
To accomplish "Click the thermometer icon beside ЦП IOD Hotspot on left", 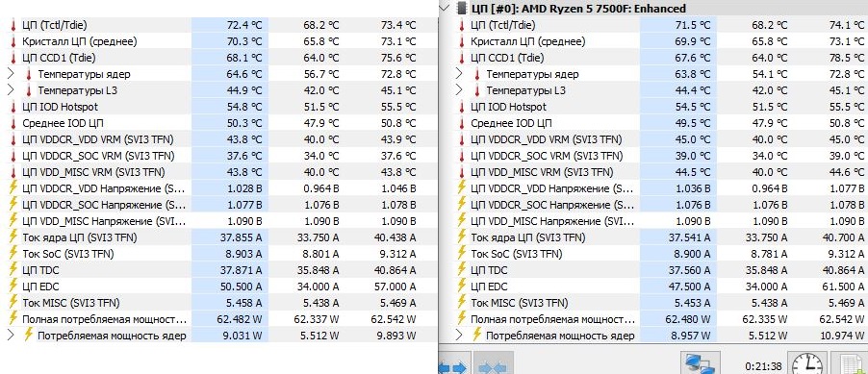I will (x=13, y=107).
